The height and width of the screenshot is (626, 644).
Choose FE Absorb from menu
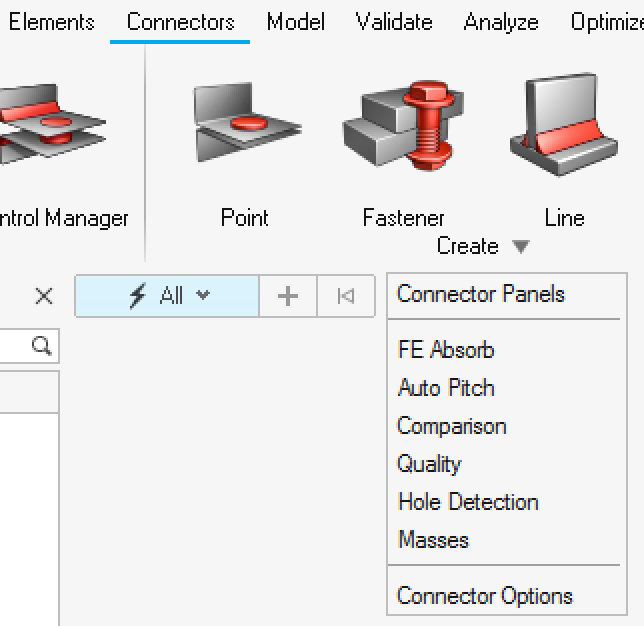(x=446, y=350)
